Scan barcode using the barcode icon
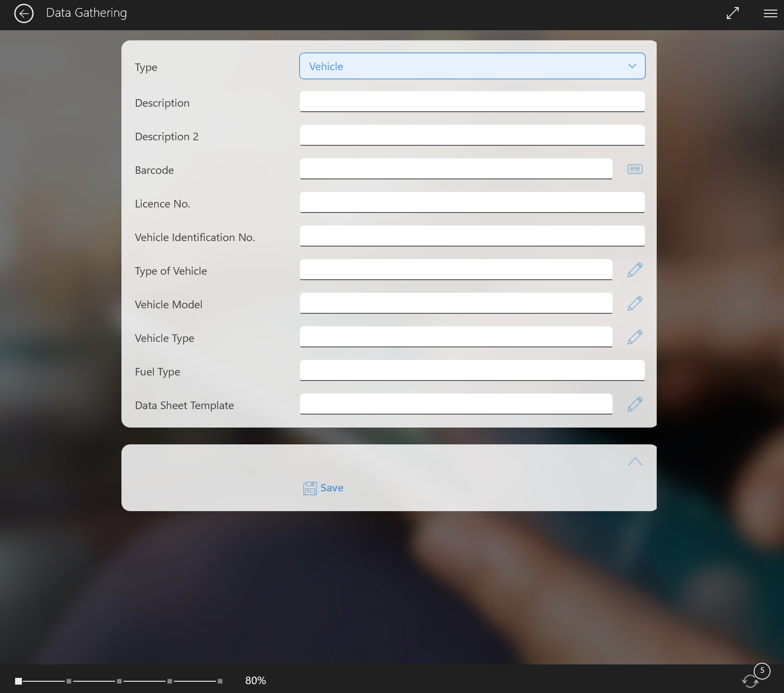Image resolution: width=784 pixels, height=693 pixels. click(635, 169)
